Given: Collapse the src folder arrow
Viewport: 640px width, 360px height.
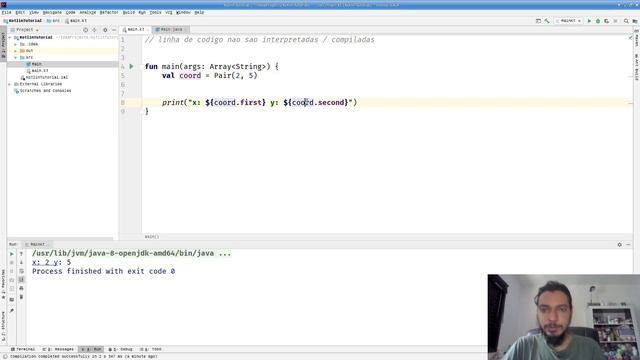Looking at the screenshot, I should click(x=16, y=58).
